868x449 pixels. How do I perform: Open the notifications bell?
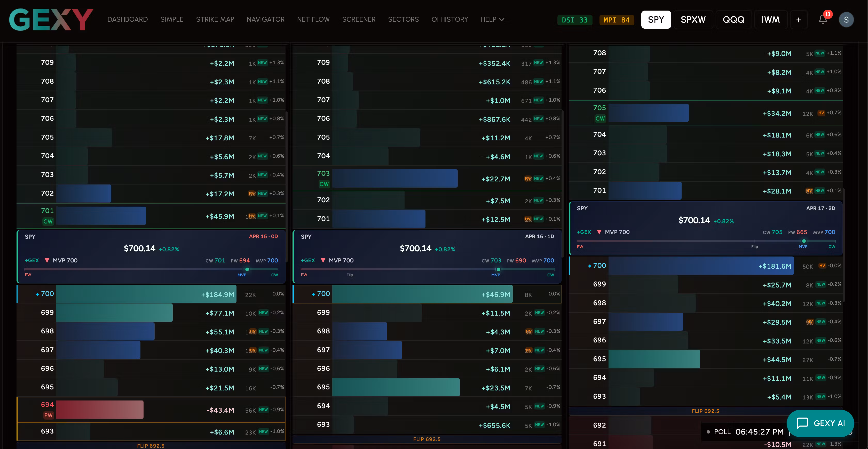(823, 20)
